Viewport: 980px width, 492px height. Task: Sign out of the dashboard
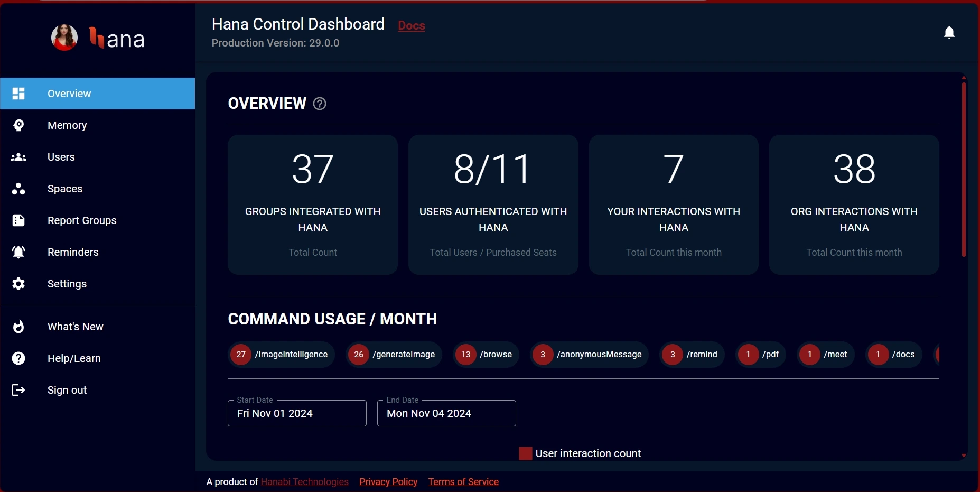click(98, 390)
